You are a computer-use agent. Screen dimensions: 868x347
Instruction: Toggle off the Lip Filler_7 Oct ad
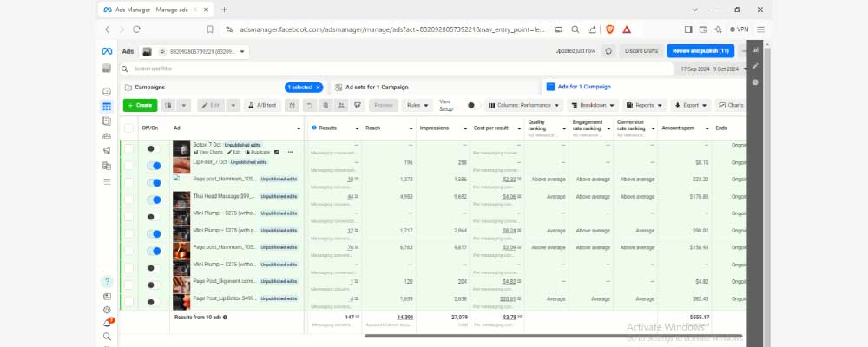coord(154,165)
